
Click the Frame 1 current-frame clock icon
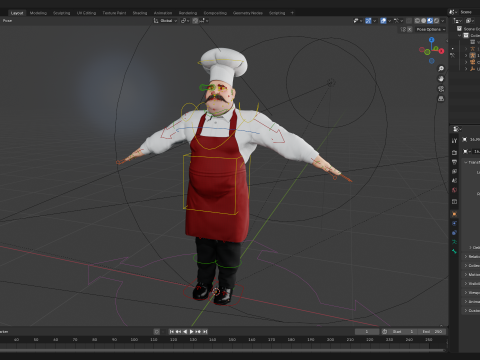[385, 332]
